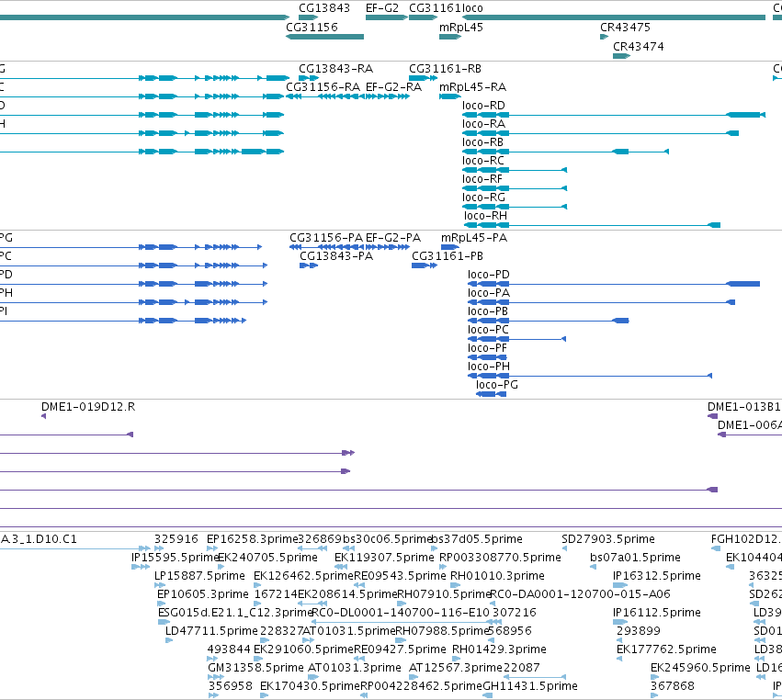
Task: Click the EK245960.5prime EST label
Action: [700, 668]
